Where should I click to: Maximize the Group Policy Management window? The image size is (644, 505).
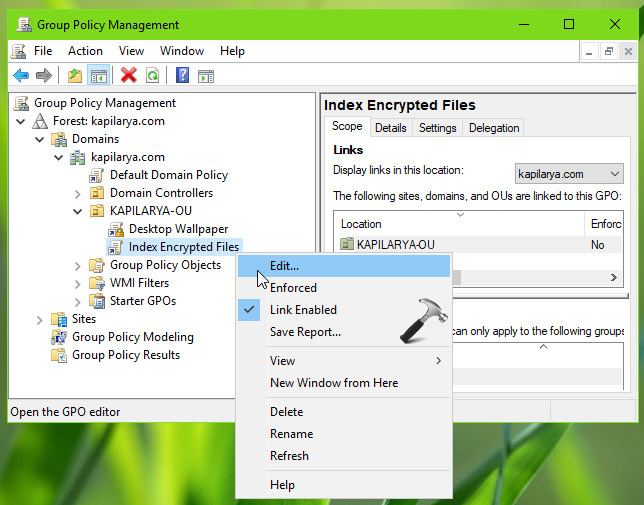point(569,24)
